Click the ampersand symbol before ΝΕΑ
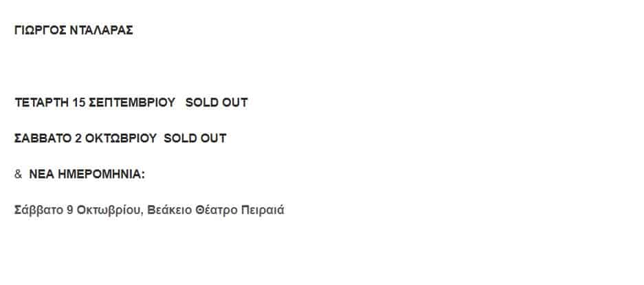644x285 pixels. coord(18,174)
